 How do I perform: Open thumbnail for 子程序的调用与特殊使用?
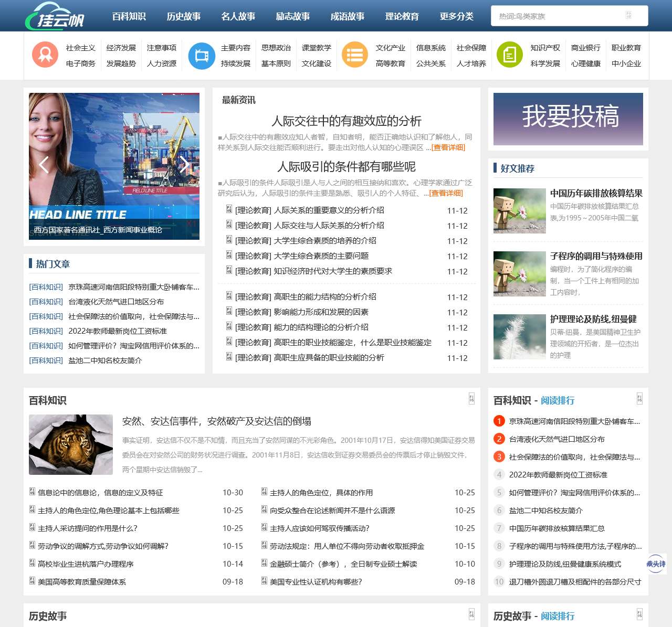(x=520, y=274)
